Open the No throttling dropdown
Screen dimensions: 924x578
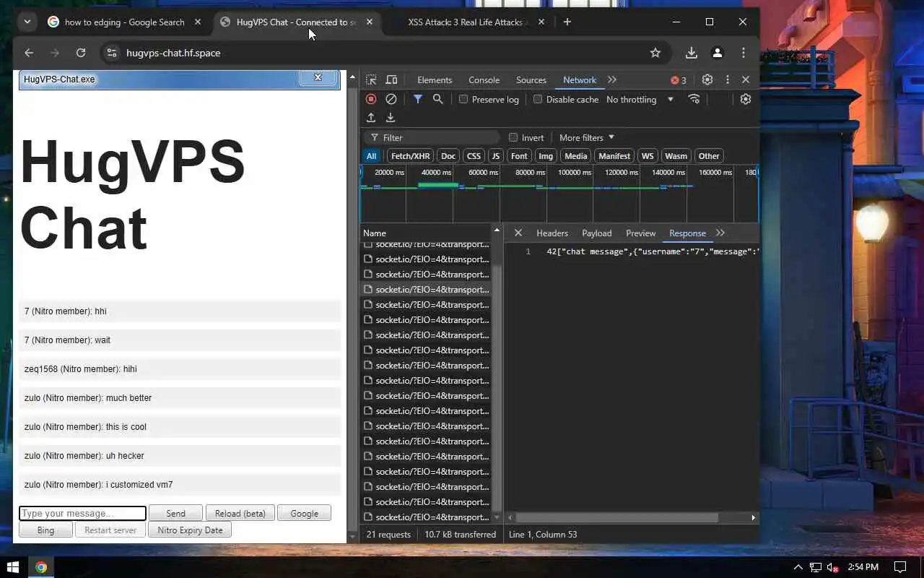[640, 99]
